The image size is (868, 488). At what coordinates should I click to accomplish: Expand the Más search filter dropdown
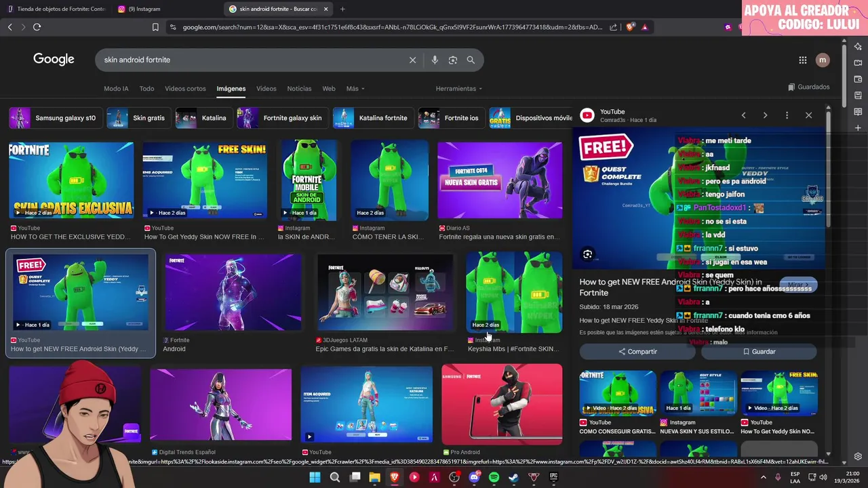tap(355, 89)
